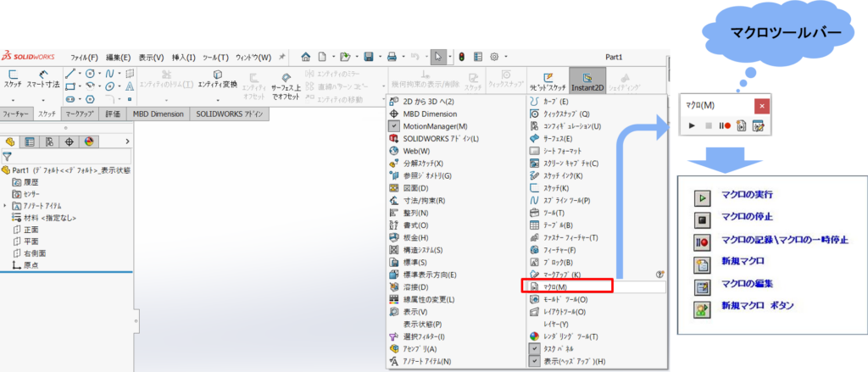This screenshot has height=372, width=868.
Task: Toggle the 表示(ヘッズアップ)(H) checked entry
Action: [567, 362]
